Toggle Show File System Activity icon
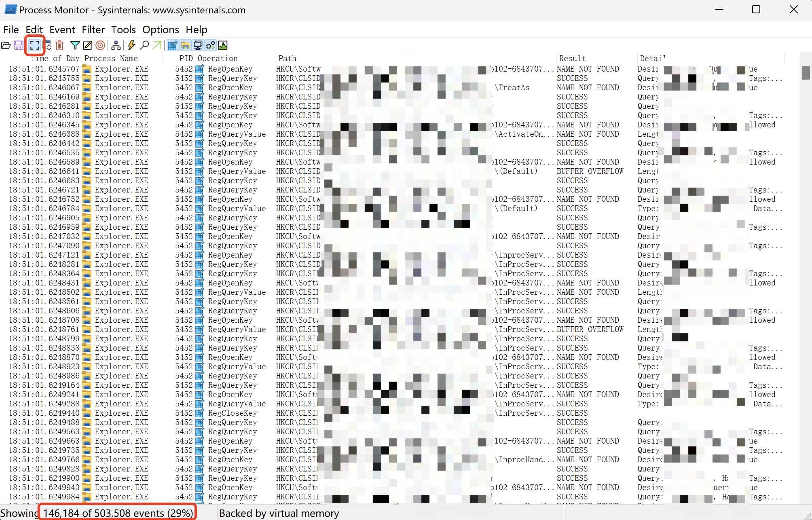Viewport: 812px width, 520px height. click(185, 45)
